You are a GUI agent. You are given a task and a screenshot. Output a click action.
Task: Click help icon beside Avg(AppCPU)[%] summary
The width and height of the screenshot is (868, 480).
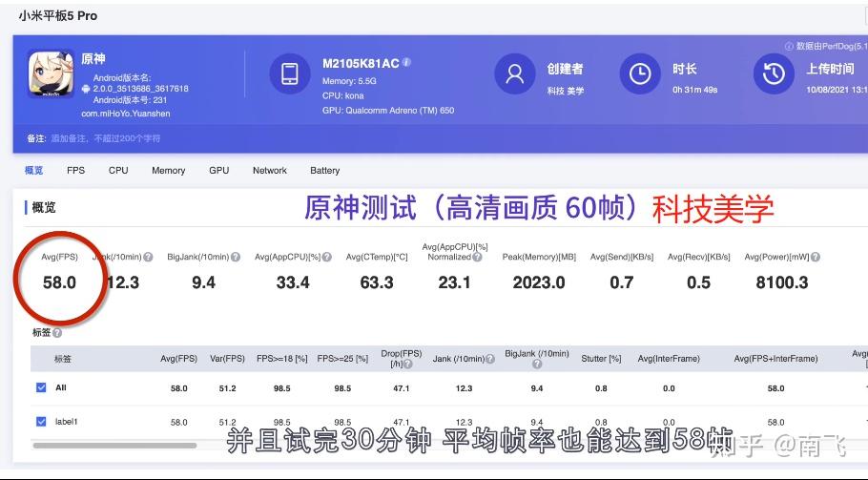tap(326, 257)
